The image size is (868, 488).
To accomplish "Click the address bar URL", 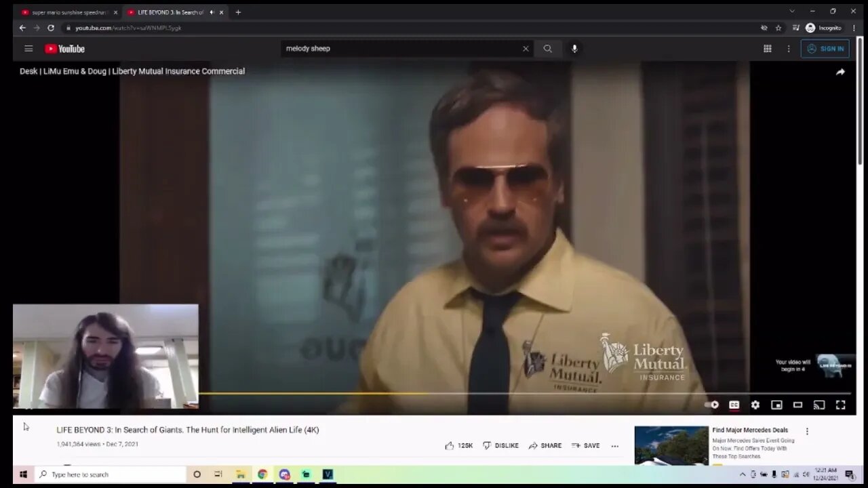I will tap(128, 28).
